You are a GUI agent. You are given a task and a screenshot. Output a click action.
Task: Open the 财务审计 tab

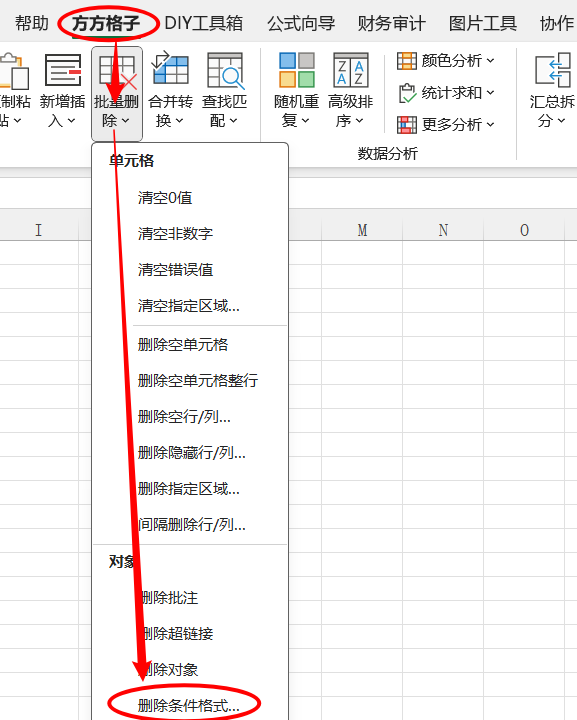[x=392, y=23]
